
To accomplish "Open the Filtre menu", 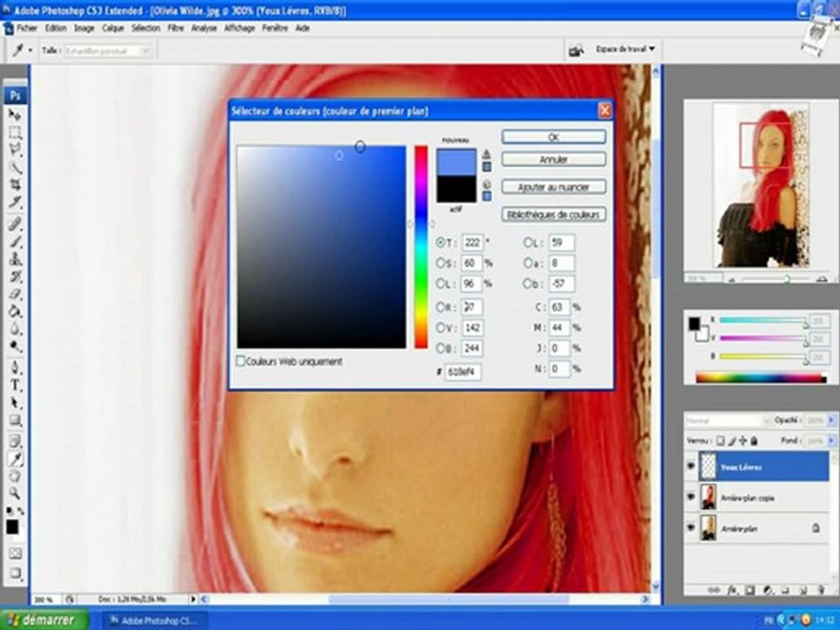I will pos(176,28).
